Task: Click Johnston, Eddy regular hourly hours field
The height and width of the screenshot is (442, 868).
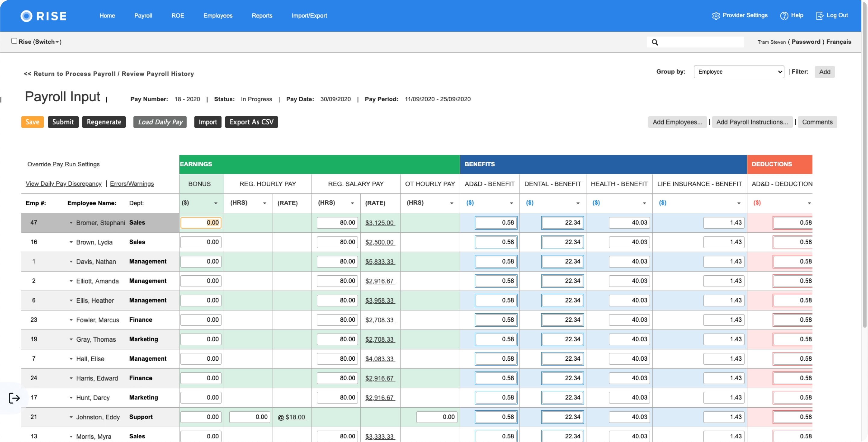Action: (250, 417)
